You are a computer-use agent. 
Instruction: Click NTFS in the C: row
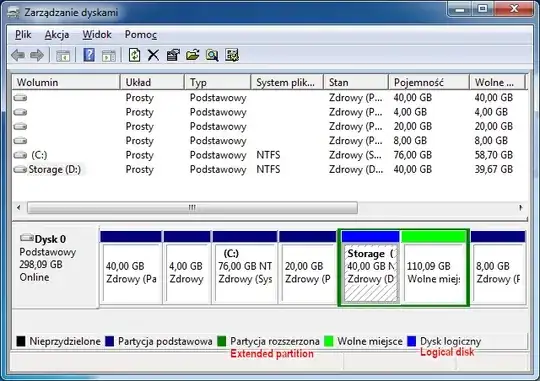[268, 155]
